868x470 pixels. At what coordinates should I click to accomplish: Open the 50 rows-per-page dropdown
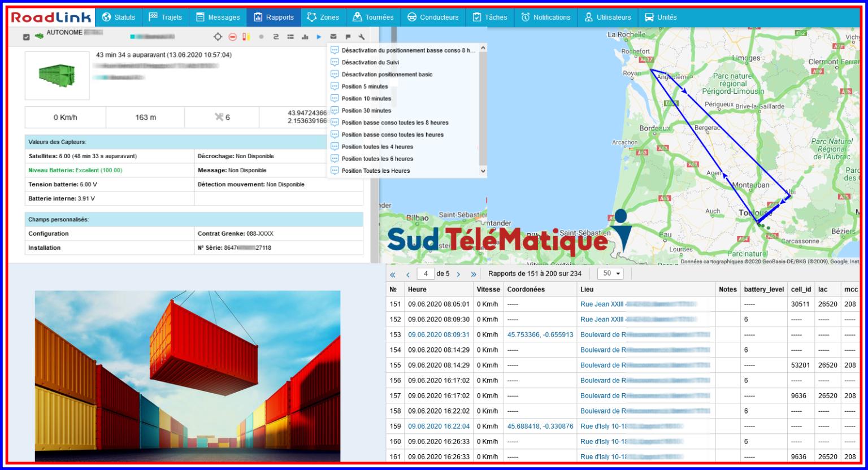tap(610, 273)
